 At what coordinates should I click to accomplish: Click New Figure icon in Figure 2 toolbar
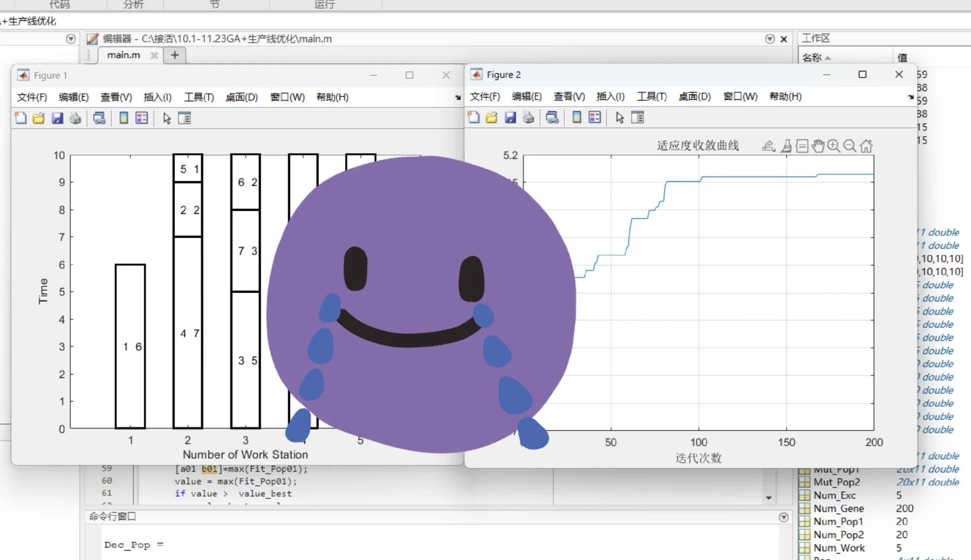[474, 118]
